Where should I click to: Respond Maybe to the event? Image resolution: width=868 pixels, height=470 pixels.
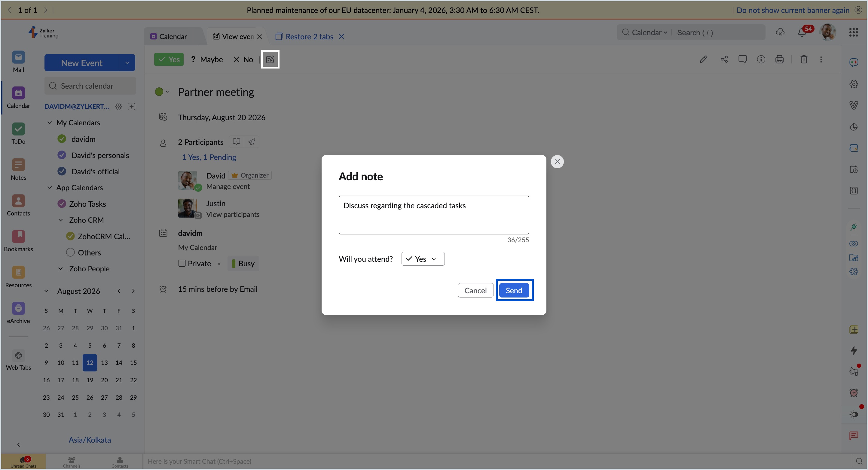click(207, 59)
